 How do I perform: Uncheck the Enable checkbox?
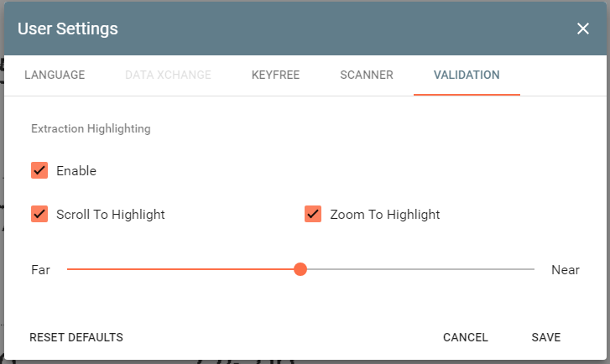point(39,170)
